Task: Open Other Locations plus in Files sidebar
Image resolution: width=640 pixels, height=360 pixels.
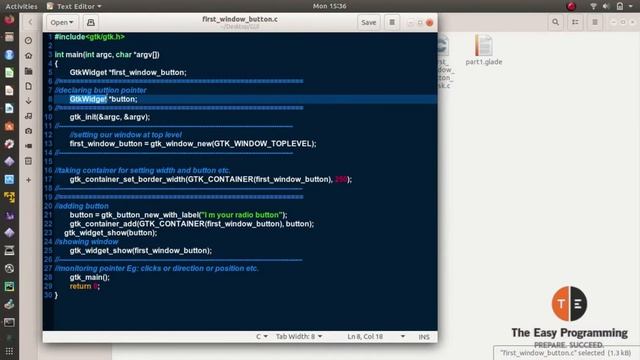Action: pos(28,180)
